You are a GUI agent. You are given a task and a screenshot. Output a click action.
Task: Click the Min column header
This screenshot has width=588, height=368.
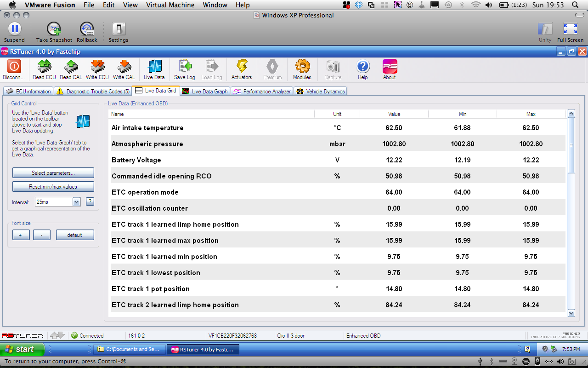(x=463, y=114)
